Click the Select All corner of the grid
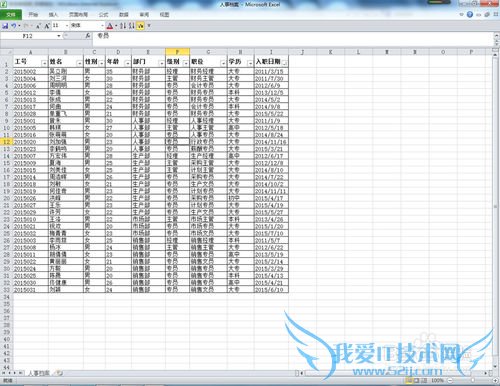Screen dimensions: 500x386 coord(6,52)
